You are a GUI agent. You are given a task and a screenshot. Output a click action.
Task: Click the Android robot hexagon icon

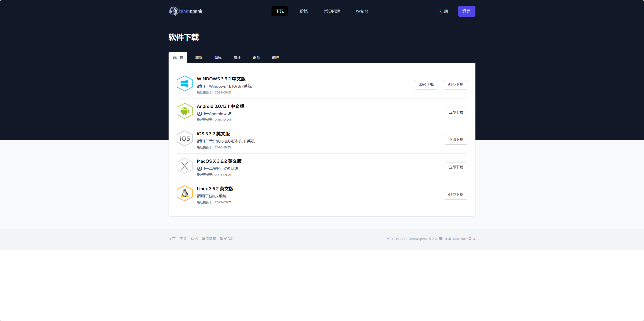[185, 111]
